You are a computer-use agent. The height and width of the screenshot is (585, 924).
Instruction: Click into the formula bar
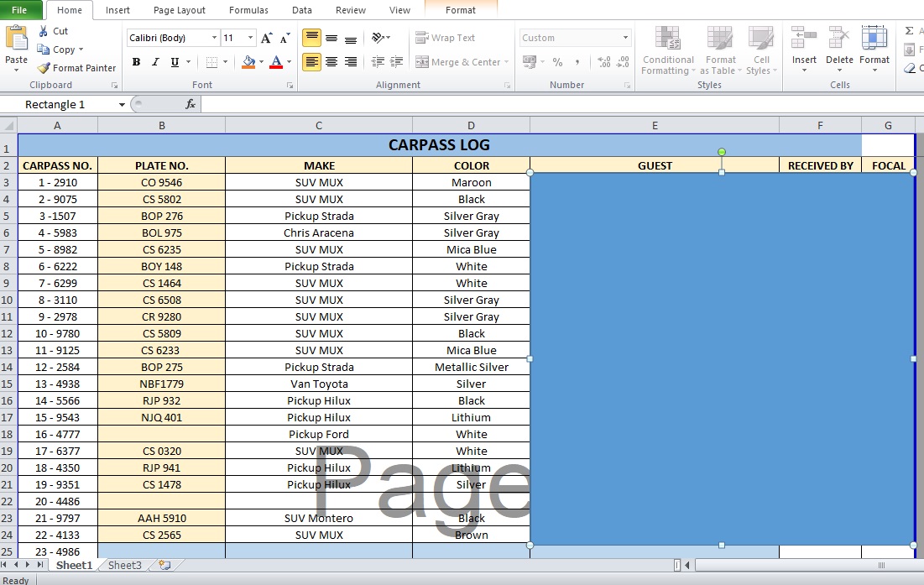pyautogui.click(x=561, y=104)
